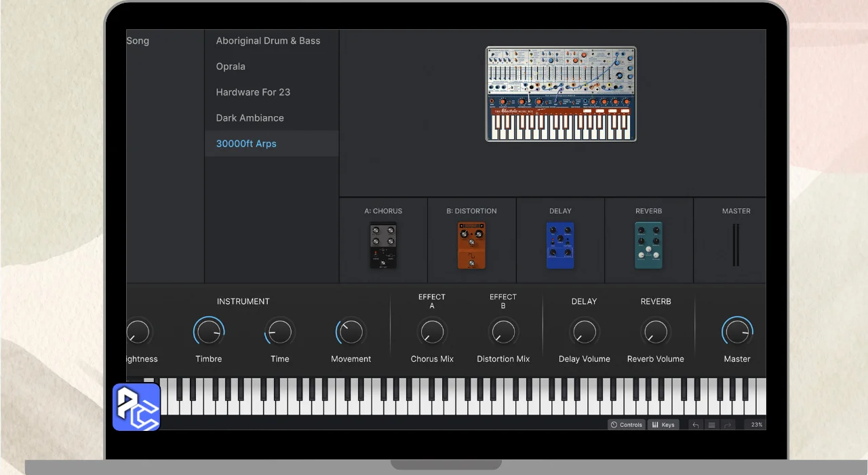Click the 30000ft Arps preset
This screenshot has width=868, height=475.
click(x=246, y=144)
